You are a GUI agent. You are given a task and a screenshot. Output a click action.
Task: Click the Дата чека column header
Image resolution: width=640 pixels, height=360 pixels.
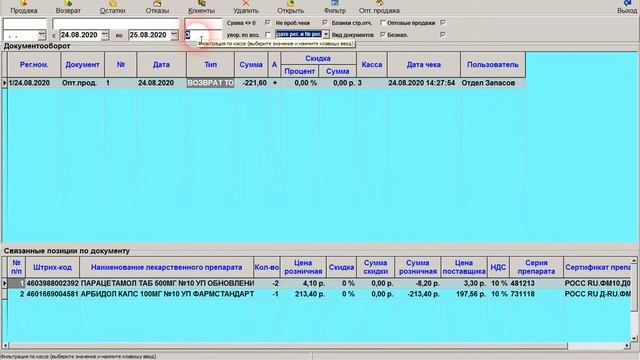[x=424, y=64]
